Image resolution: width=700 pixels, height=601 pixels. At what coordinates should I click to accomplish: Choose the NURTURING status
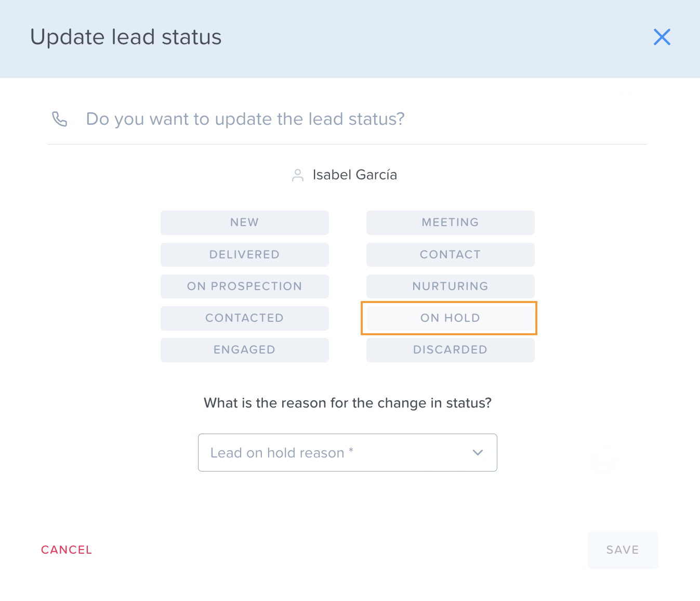coord(451,286)
